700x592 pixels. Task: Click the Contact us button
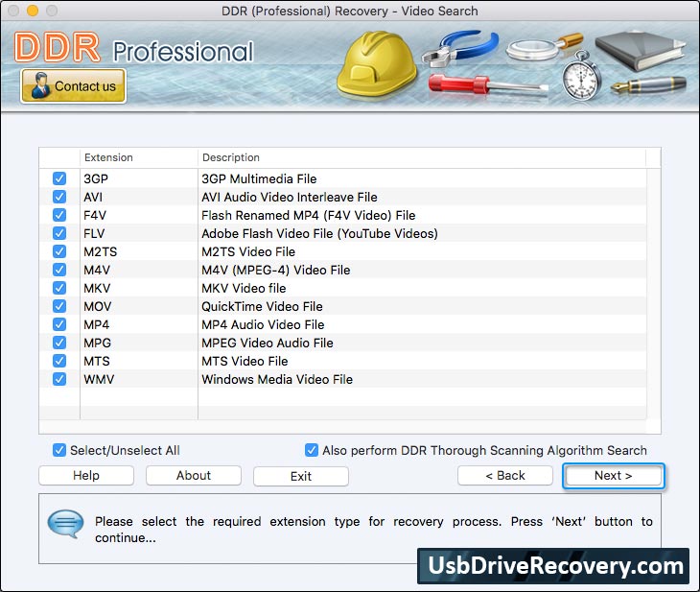coord(73,85)
